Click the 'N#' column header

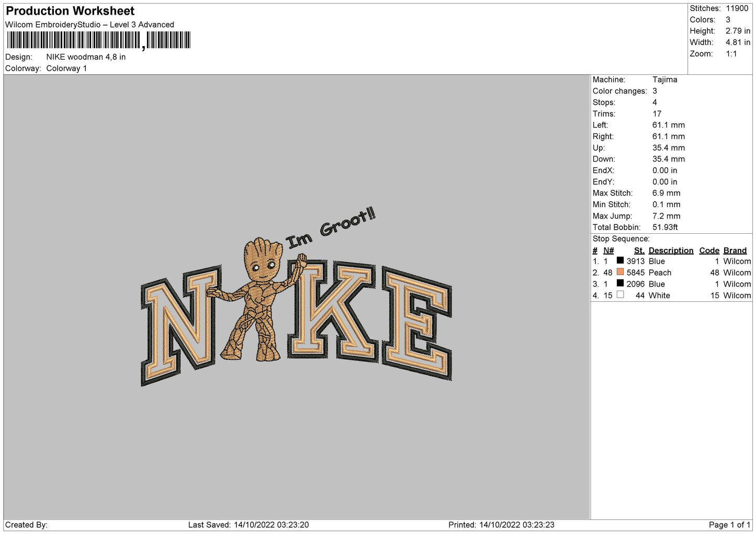click(x=608, y=251)
